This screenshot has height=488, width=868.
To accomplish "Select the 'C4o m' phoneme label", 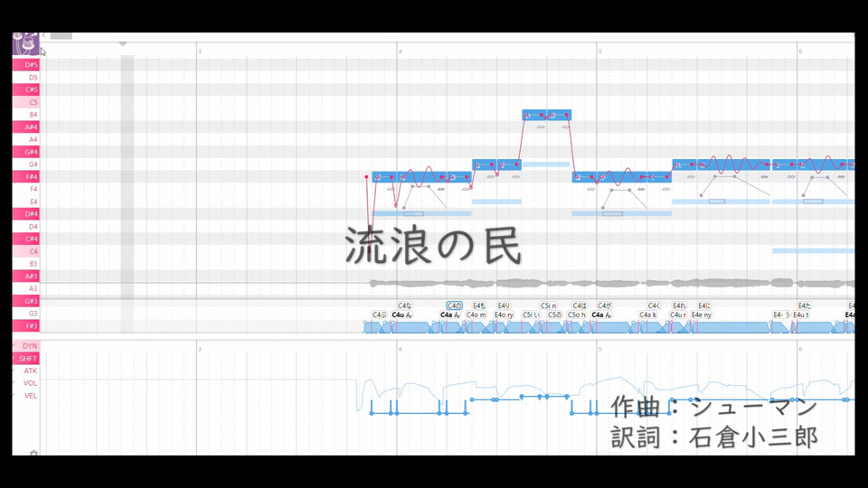I will tap(476, 314).
